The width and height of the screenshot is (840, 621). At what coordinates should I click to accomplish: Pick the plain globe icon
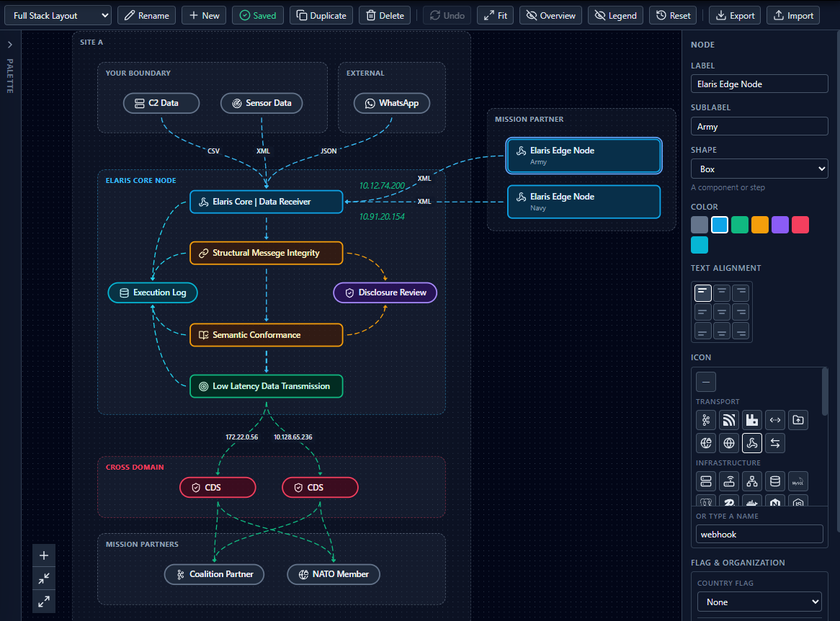click(x=728, y=443)
